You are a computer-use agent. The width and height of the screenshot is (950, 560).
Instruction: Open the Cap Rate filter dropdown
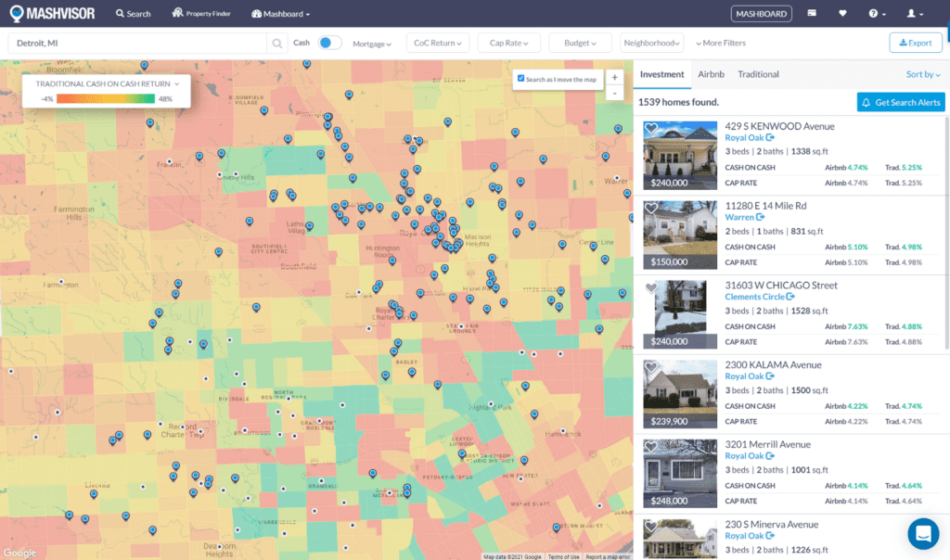pyautogui.click(x=508, y=43)
